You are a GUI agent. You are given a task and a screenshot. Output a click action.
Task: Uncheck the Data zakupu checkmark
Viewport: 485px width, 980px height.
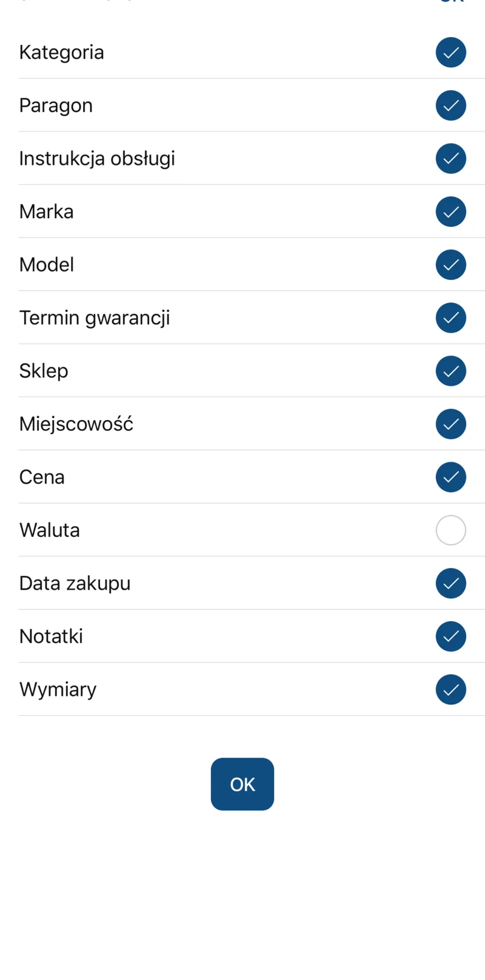450,583
